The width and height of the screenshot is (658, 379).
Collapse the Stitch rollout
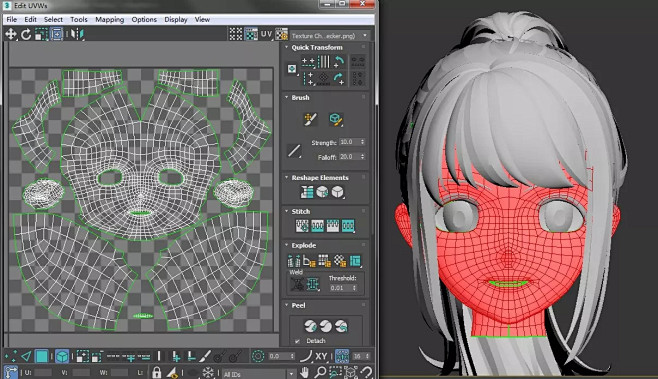coord(286,211)
